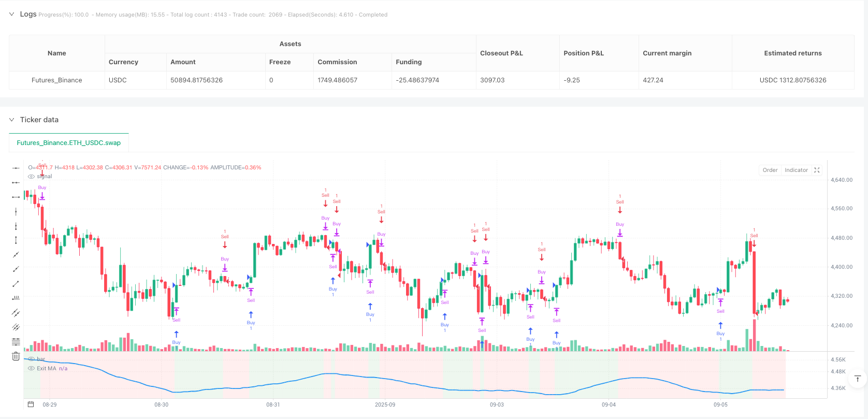Collapse the Ticker data section
Image resolution: width=868 pixels, height=419 pixels.
[12, 120]
